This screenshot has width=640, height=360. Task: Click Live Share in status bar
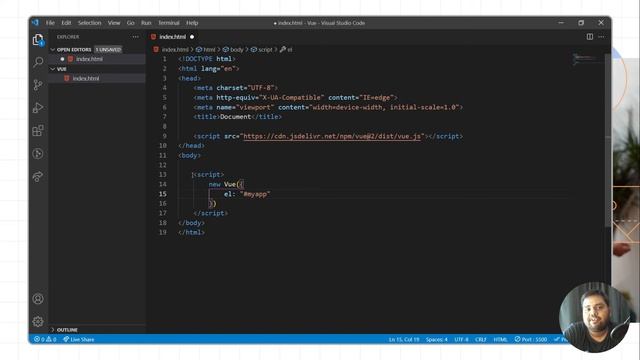(79, 339)
